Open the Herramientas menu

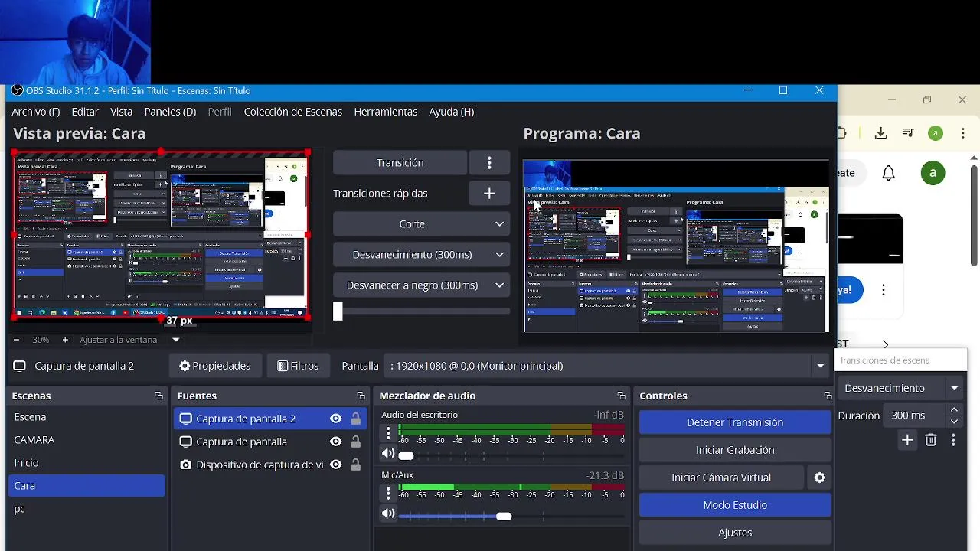coord(385,112)
